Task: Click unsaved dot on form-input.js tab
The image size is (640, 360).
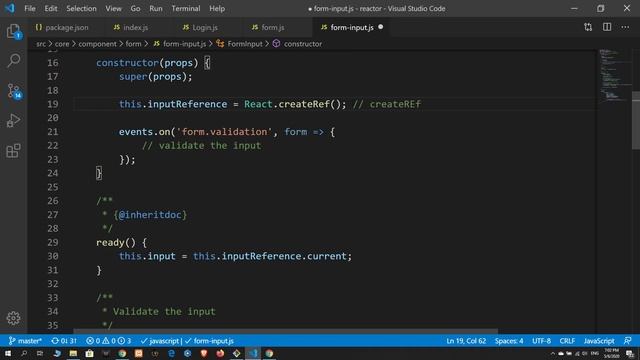Action: 380,27
